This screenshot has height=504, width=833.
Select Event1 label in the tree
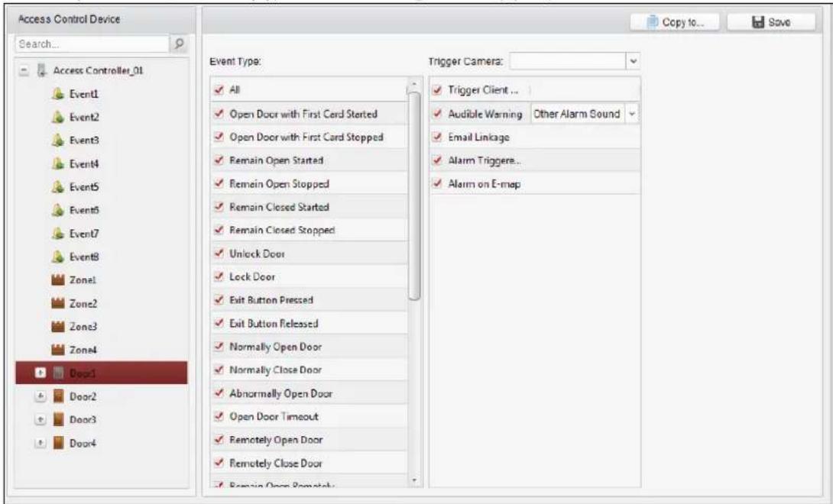pos(84,94)
